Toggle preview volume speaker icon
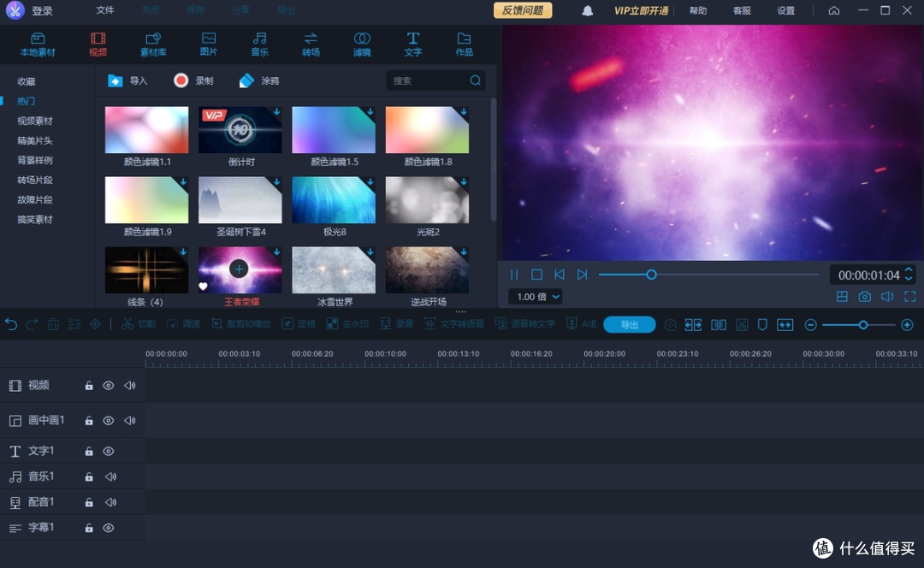This screenshot has width=924, height=568. coord(887,296)
